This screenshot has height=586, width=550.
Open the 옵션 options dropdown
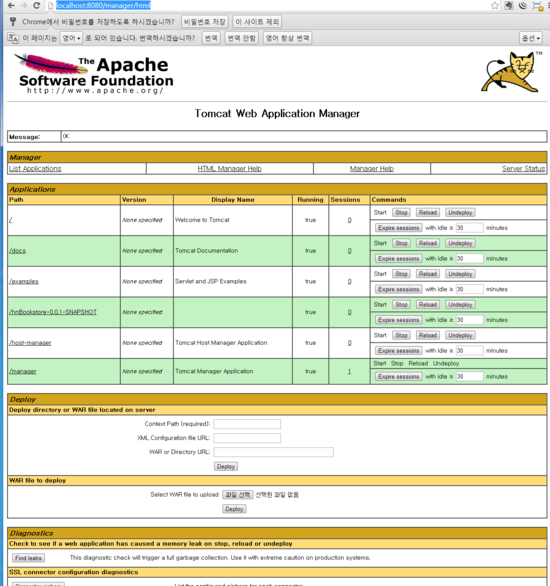pos(531,38)
